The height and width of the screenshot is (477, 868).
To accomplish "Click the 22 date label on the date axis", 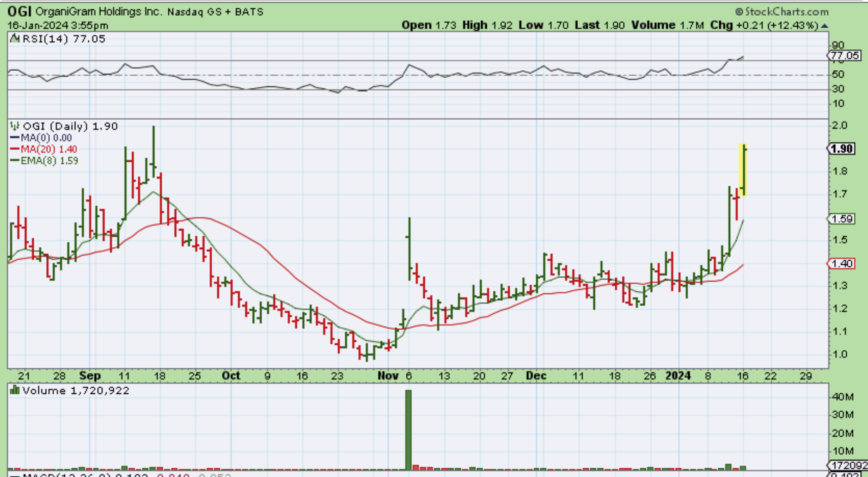I will click(770, 376).
